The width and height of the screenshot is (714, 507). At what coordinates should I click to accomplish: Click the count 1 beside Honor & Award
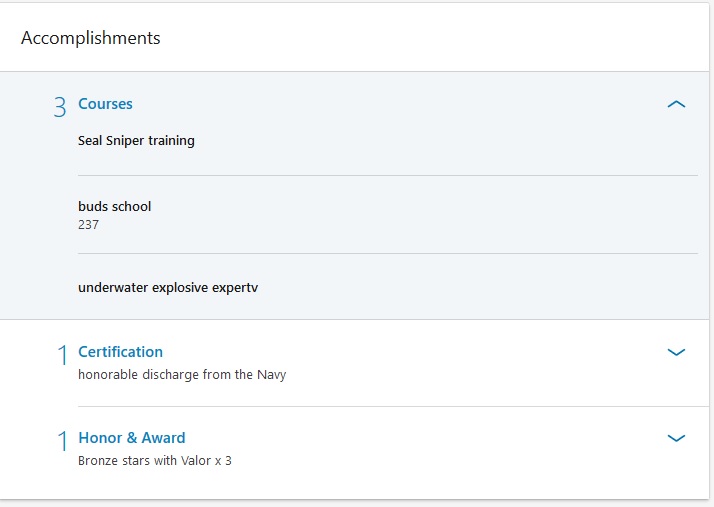[x=62, y=441]
